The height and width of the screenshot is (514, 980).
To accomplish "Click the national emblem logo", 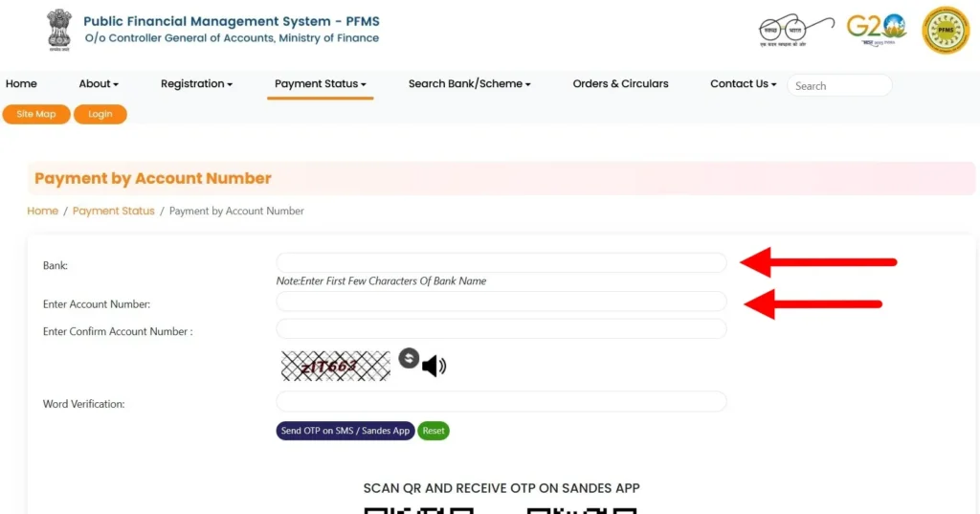I will [59, 30].
